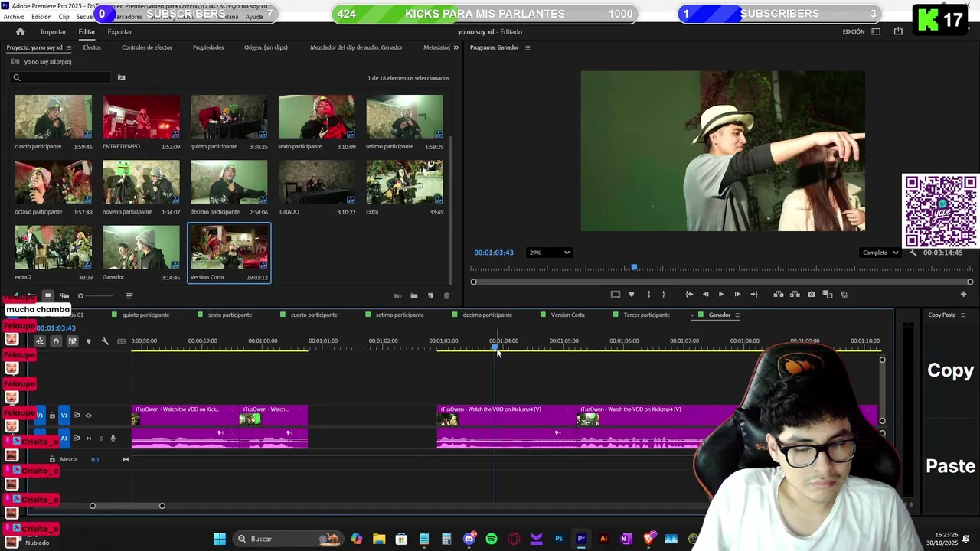Click find from query bin icon
This screenshot has height=551, width=980.
[121, 77]
